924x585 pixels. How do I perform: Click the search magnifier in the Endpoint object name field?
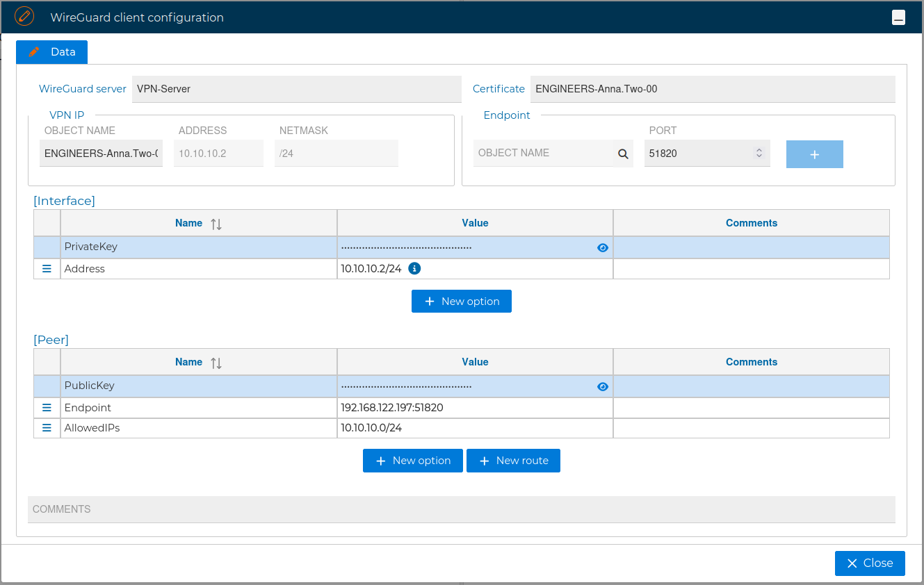click(x=621, y=153)
